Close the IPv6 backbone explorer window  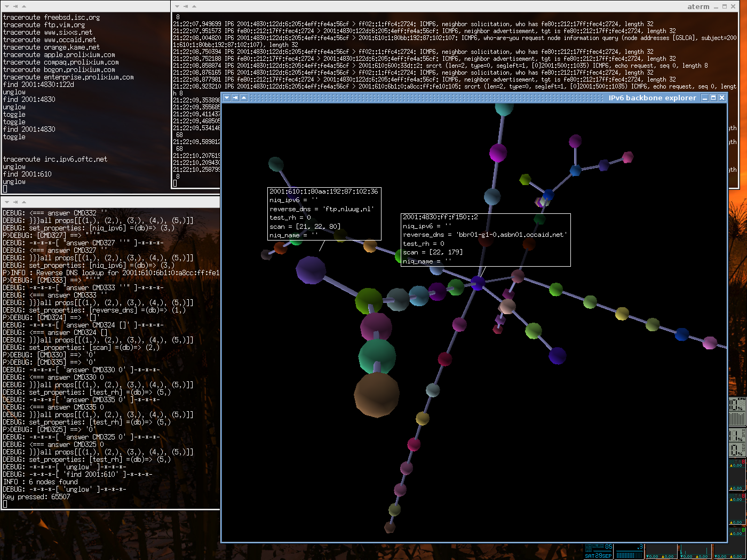click(722, 98)
